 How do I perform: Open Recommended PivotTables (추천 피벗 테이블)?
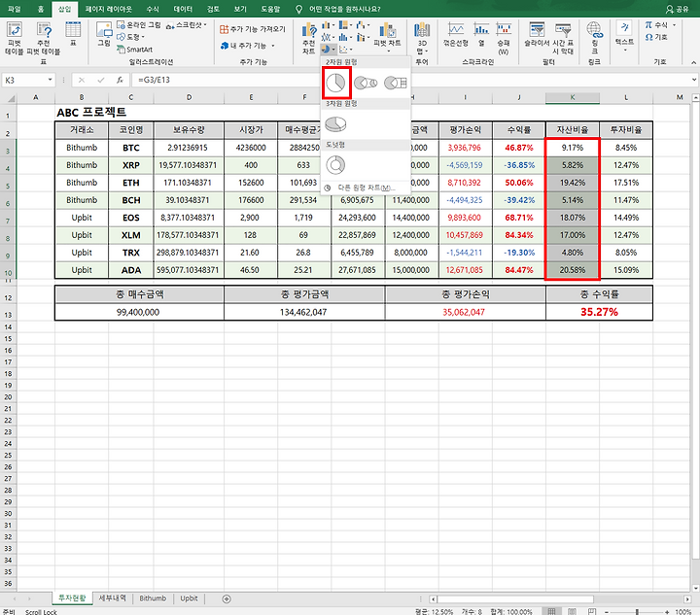coord(44,38)
